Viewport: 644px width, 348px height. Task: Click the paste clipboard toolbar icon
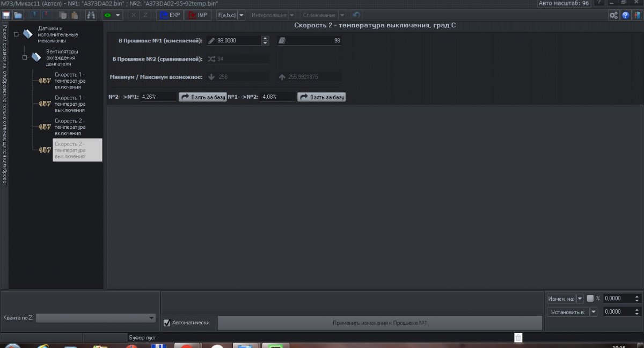[74, 15]
